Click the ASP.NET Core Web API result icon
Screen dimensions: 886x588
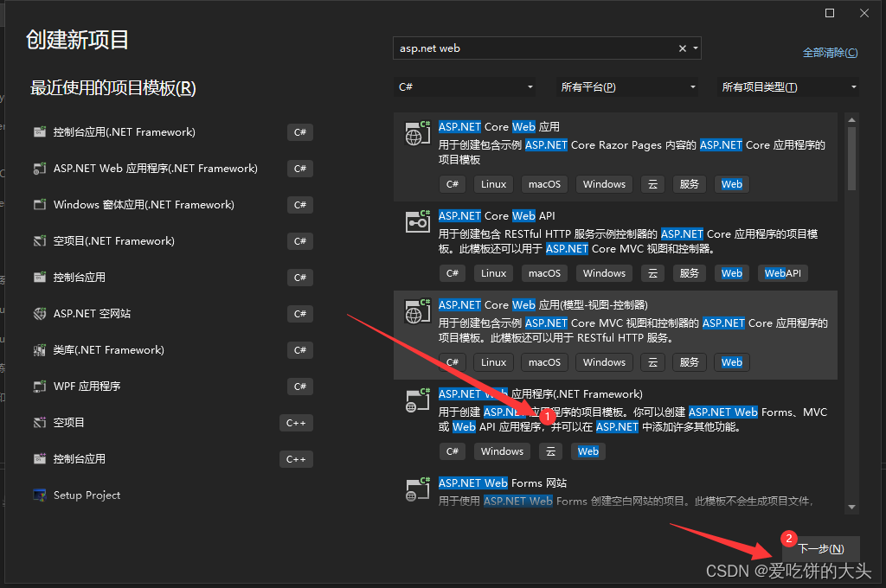click(418, 222)
